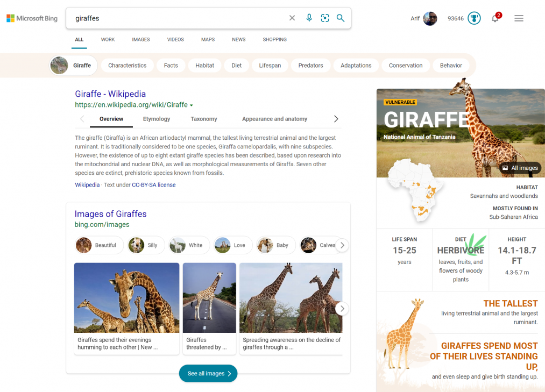Open the rewards trophy icon
This screenshot has width=545, height=392.
tap(474, 18)
